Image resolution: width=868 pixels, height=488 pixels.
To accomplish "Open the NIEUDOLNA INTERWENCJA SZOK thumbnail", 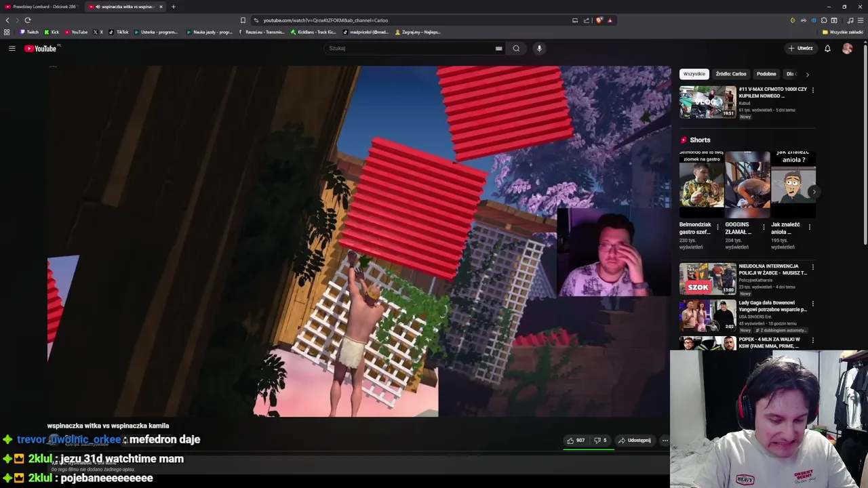I will 707,279.
